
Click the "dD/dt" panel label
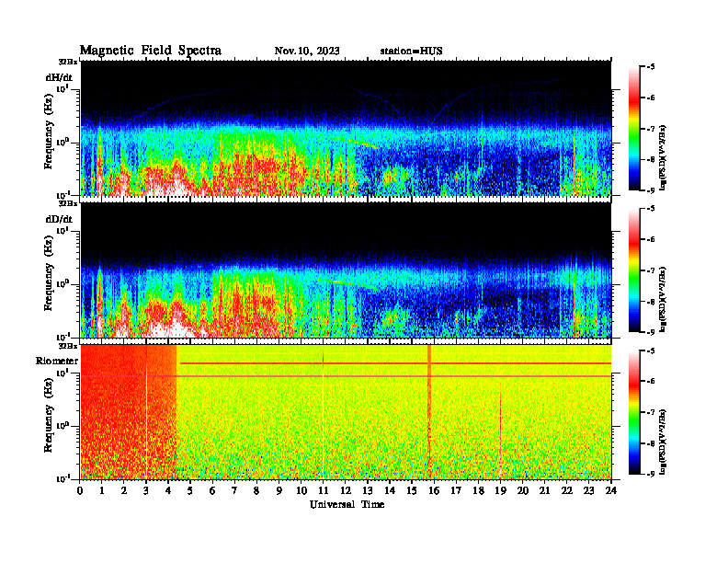click(59, 219)
